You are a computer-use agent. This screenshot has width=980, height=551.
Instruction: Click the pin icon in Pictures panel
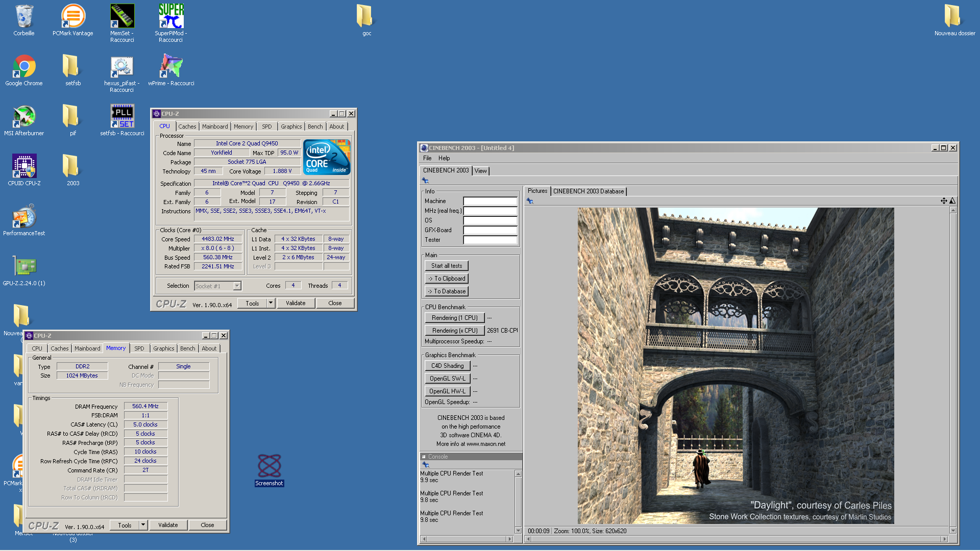click(530, 201)
